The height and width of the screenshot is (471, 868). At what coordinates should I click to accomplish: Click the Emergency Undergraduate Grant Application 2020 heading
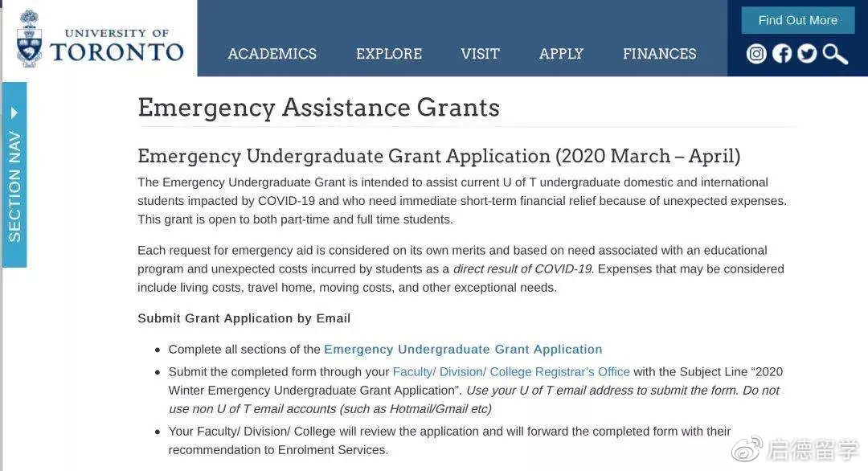(x=439, y=156)
